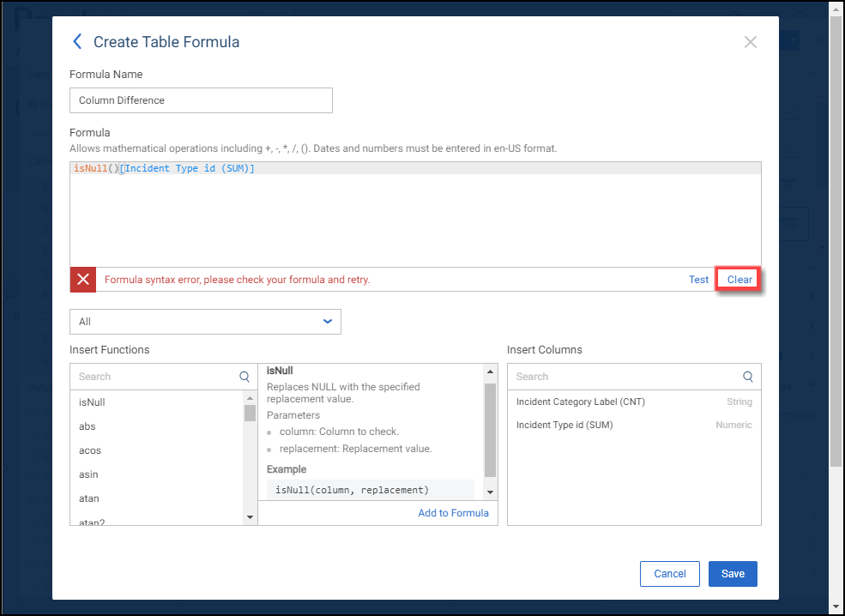This screenshot has width=845, height=616.
Task: Click the back arrow beside Create Table Formula
Action: [x=77, y=42]
